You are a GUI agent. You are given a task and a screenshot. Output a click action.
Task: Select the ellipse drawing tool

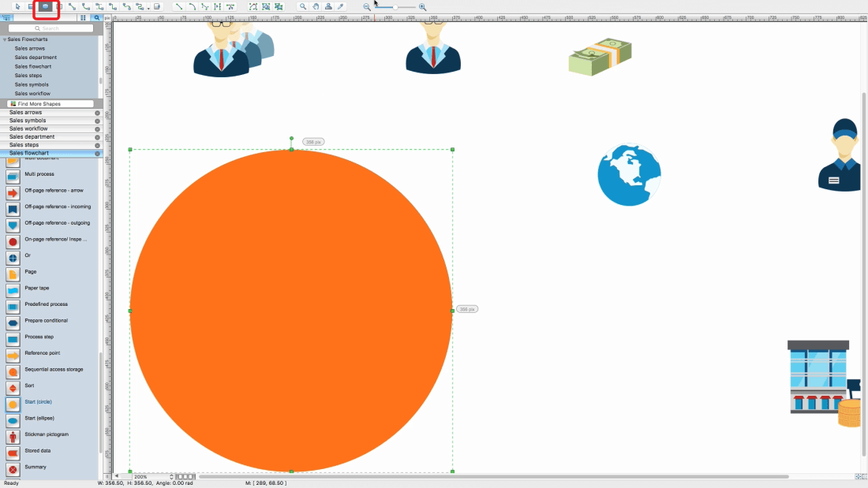coord(46,6)
